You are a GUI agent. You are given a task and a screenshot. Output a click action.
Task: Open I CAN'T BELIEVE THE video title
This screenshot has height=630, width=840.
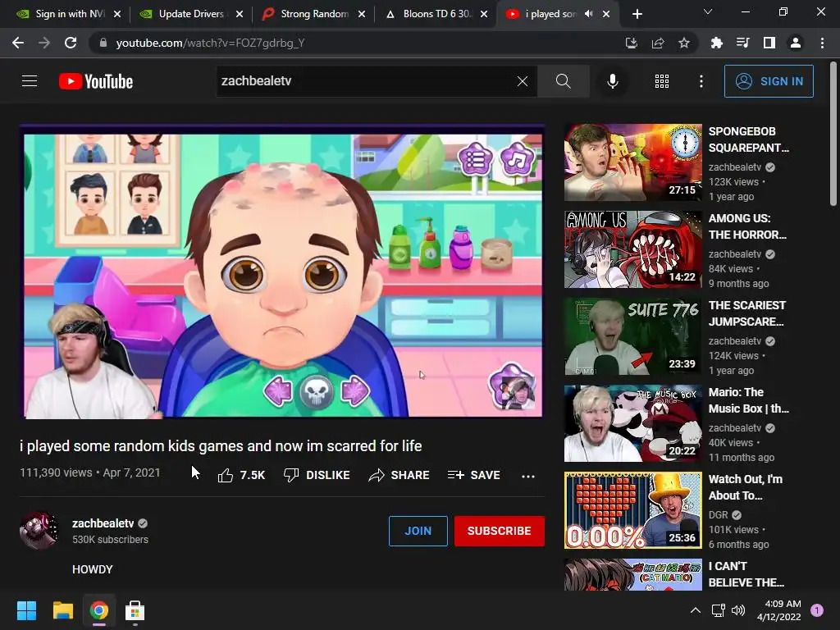(x=746, y=574)
